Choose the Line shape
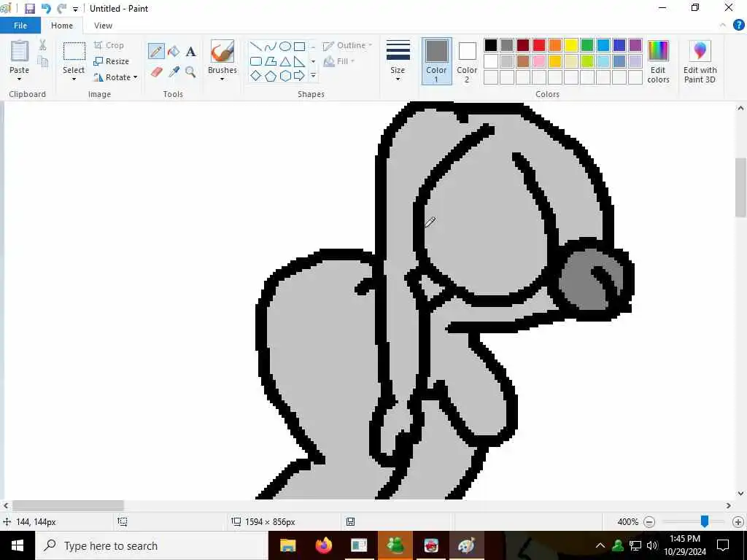747x560 pixels. (x=256, y=46)
